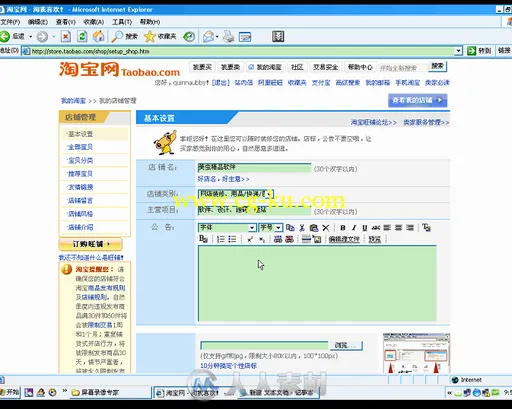Click the Windows 开始 Start button
The image size is (512, 409).
pyautogui.click(x=10, y=392)
